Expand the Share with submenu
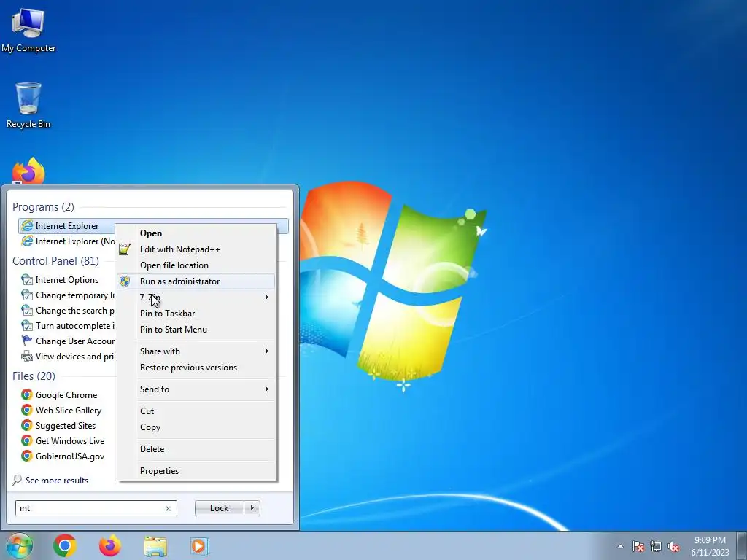 196,351
